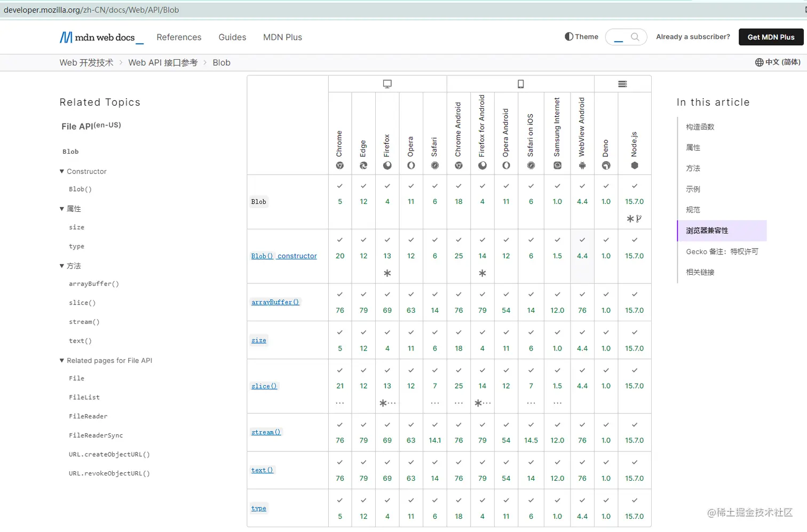This screenshot has width=807, height=532.
Task: Click the Blob breadcrumb
Action: tap(221, 62)
